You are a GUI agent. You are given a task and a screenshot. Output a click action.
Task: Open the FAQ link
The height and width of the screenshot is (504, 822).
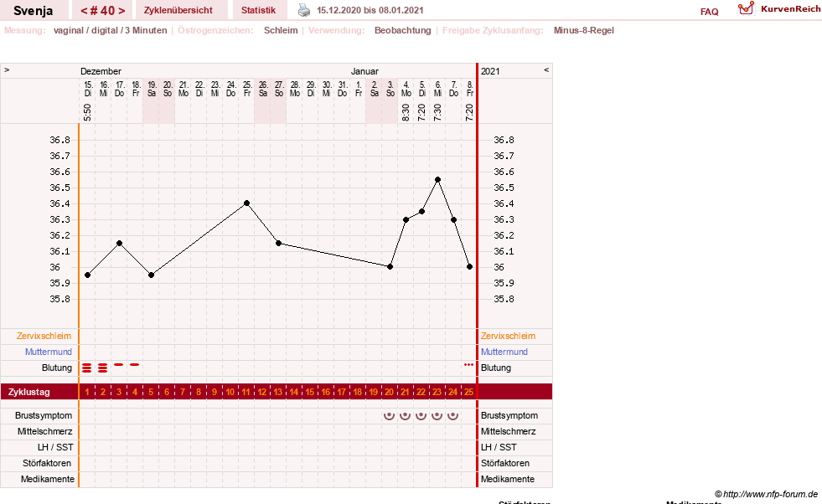point(709,12)
